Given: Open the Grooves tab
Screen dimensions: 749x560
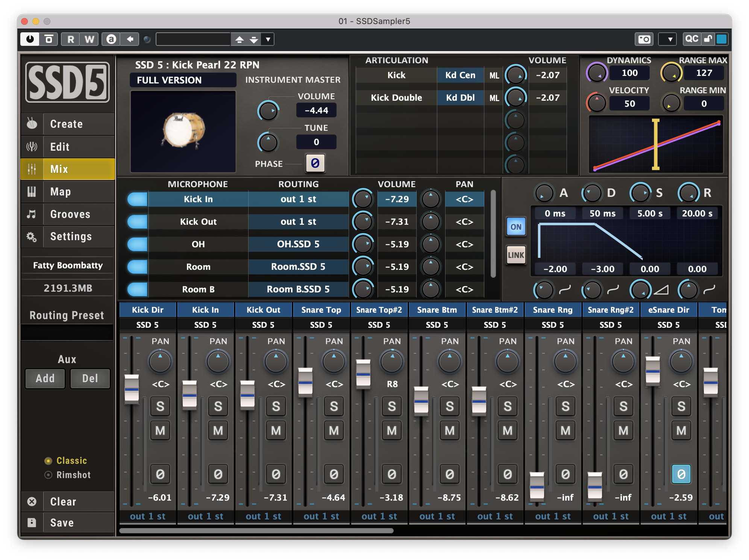Looking at the screenshot, I should (68, 214).
